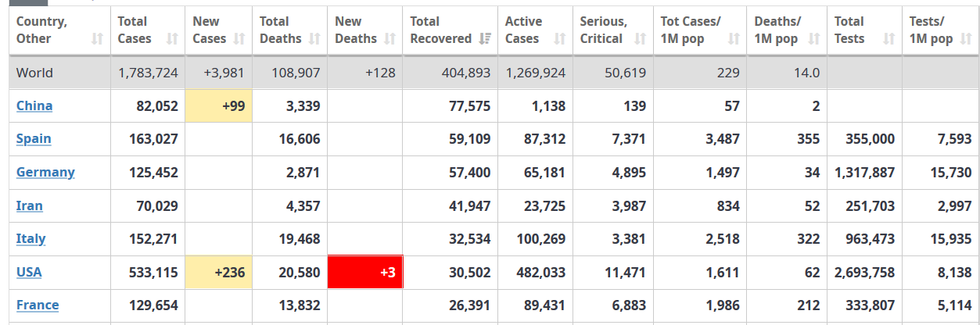Click World total deaths 108,907
The image size is (980, 325).
[x=294, y=73]
